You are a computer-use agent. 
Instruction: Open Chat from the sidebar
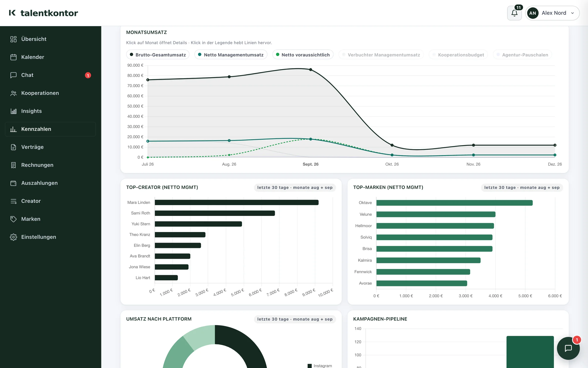point(50,75)
